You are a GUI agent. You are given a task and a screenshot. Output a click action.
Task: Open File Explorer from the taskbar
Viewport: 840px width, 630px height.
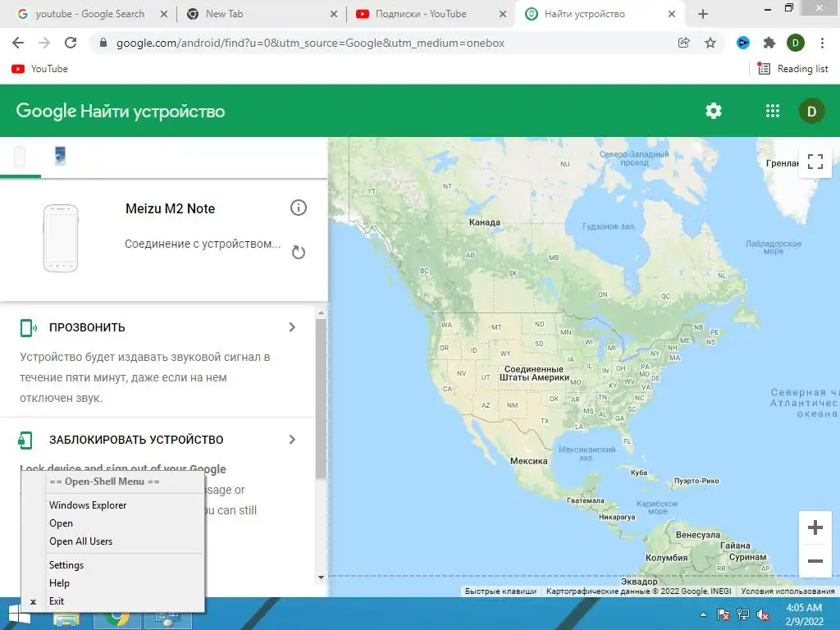66,620
